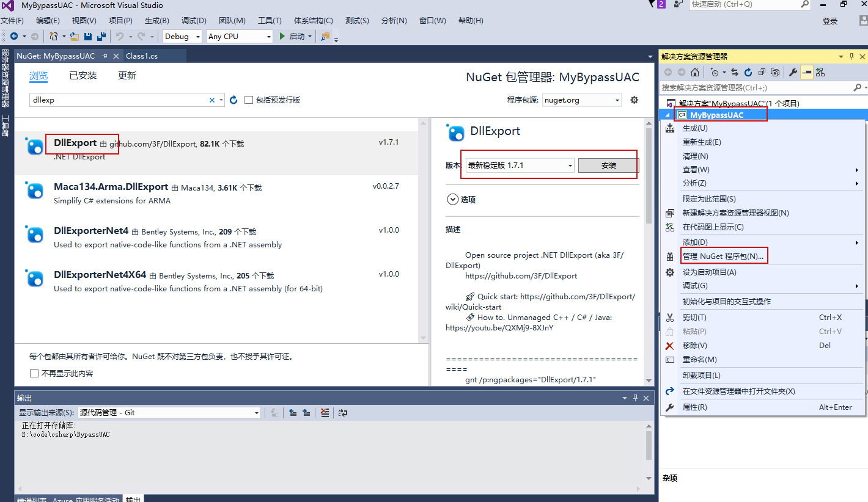Open the output source 源代码管理 - Git dropdown

click(169, 413)
